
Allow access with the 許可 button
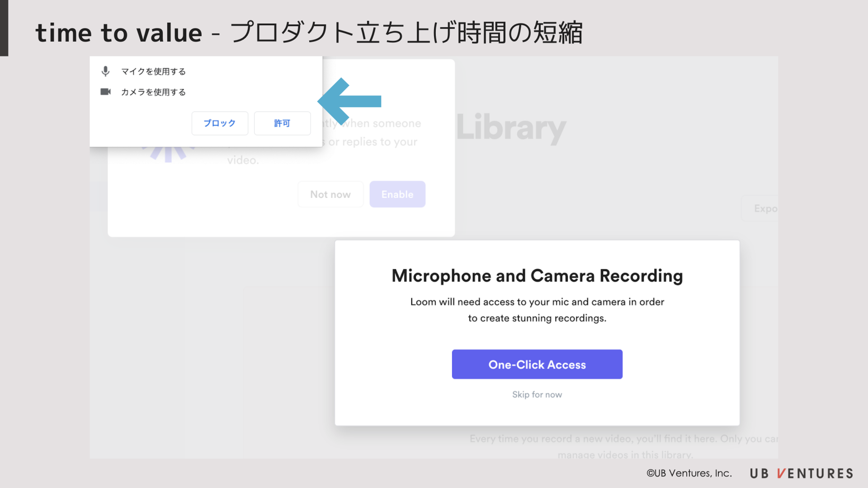point(282,123)
